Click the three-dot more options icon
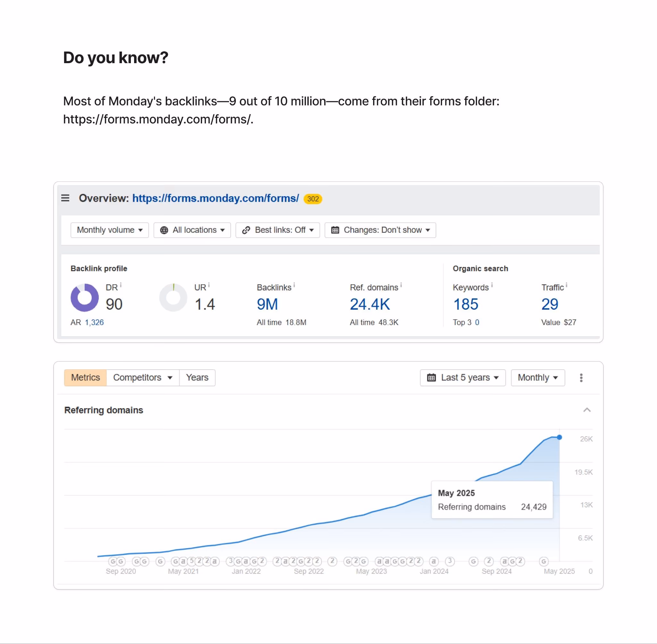Screen dimensions: 657x644 (x=581, y=378)
